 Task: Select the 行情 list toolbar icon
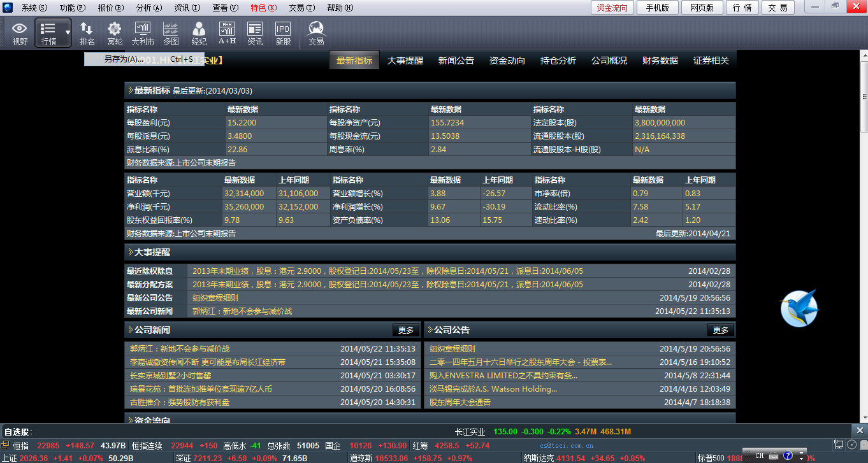[48, 33]
